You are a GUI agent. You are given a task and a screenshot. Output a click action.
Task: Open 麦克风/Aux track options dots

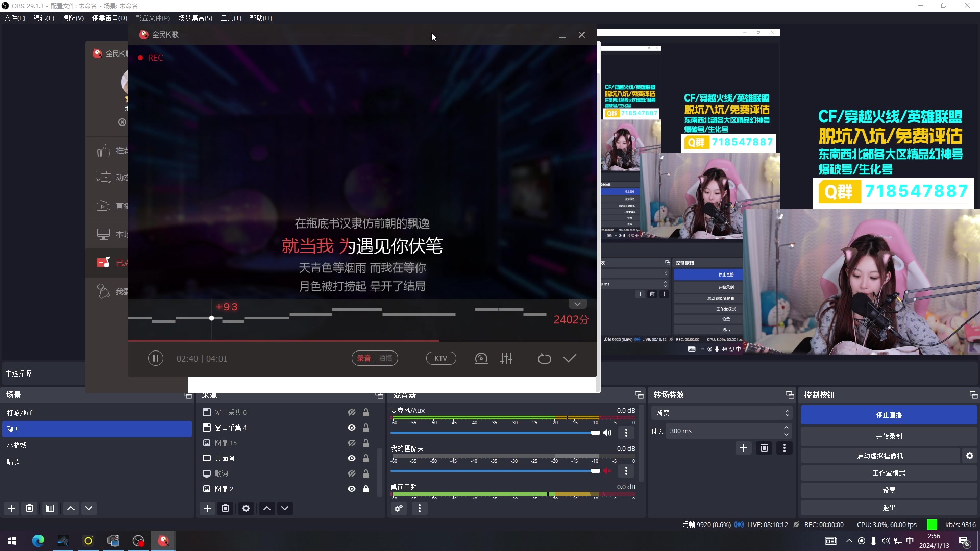[626, 433]
